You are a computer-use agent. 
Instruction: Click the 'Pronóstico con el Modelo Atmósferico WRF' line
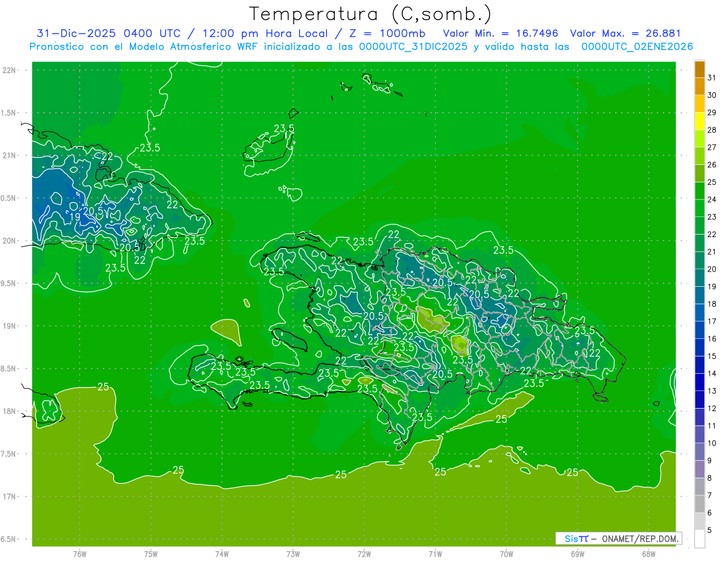144,47
